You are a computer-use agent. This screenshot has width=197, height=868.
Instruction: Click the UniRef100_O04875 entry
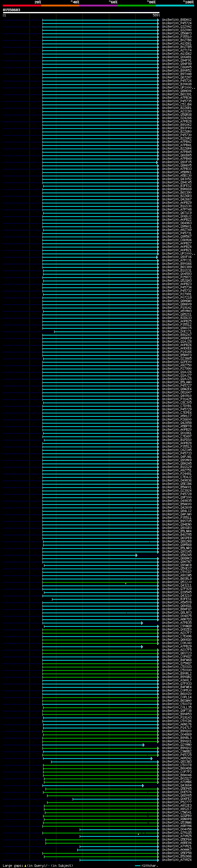click(177, 616)
